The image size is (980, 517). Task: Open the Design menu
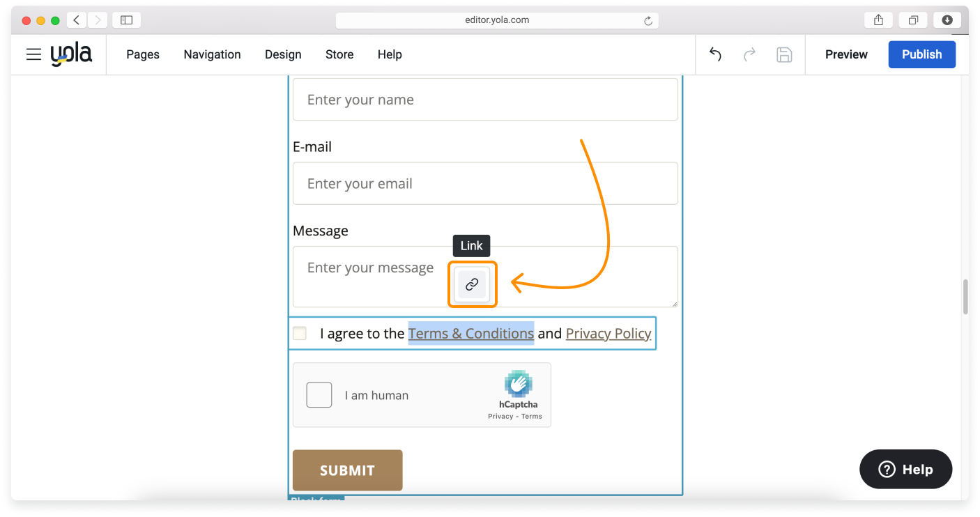coord(283,54)
